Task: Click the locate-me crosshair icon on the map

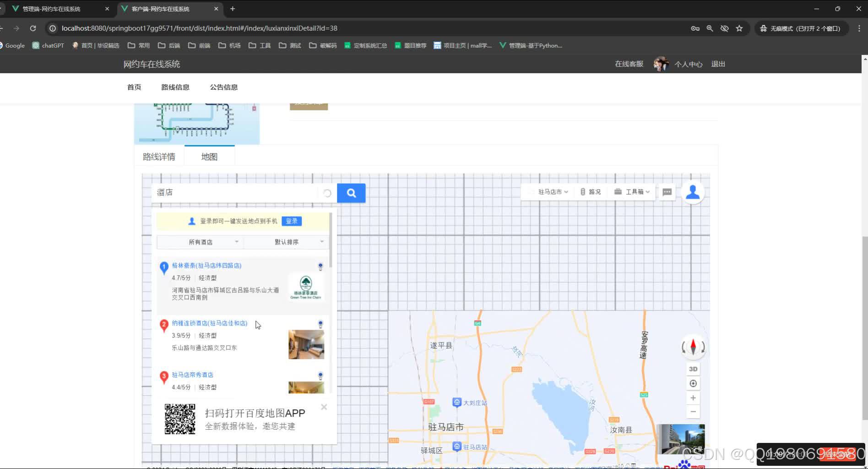Action: coord(693,383)
